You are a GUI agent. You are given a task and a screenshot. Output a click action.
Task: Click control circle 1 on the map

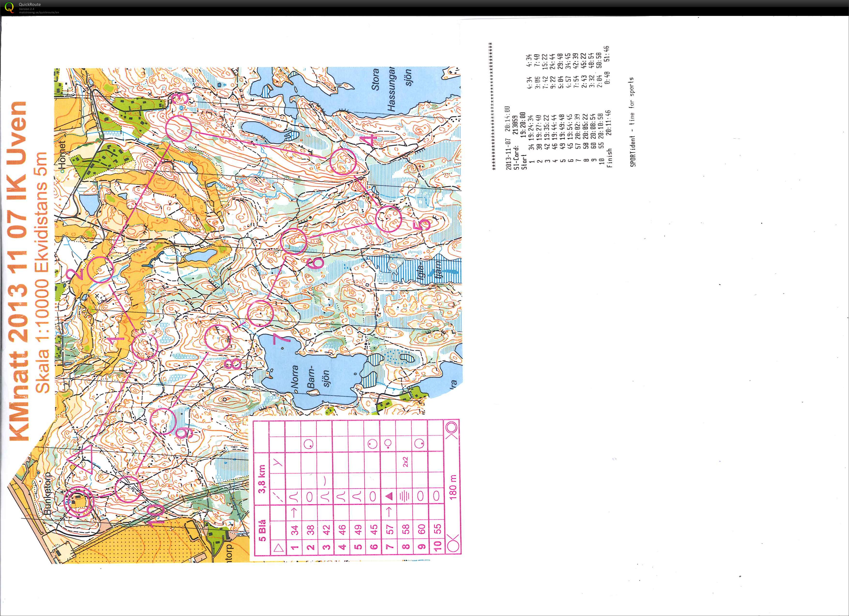(x=144, y=347)
